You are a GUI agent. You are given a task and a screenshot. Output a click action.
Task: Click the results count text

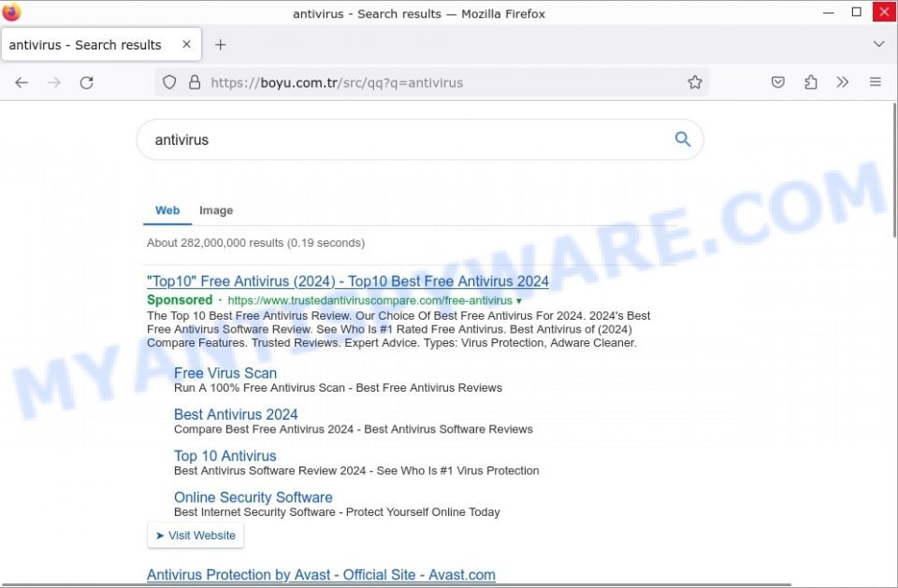[255, 243]
